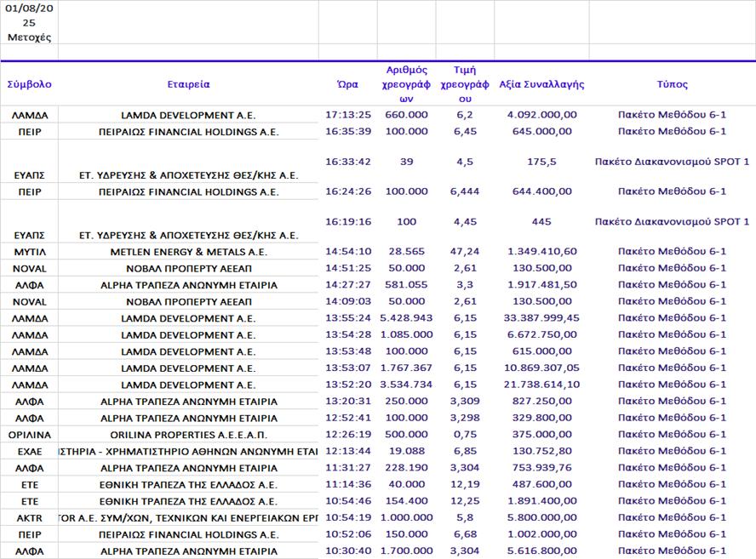Click the time cell 17:13:25
756x559 pixels.
[347, 115]
